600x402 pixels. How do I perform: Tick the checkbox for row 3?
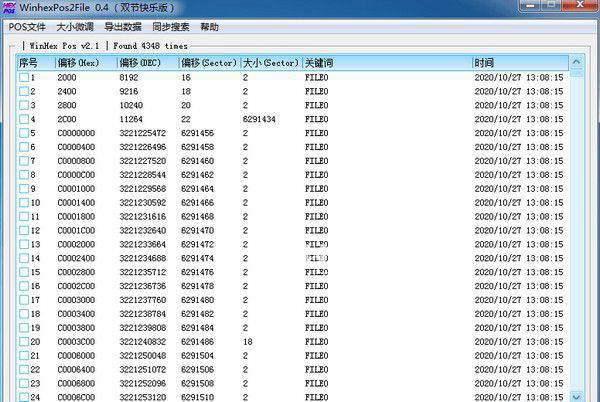point(24,105)
